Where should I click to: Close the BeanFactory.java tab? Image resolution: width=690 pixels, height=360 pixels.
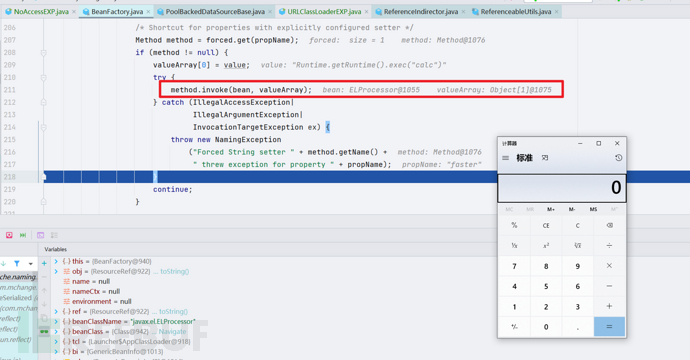(149, 11)
